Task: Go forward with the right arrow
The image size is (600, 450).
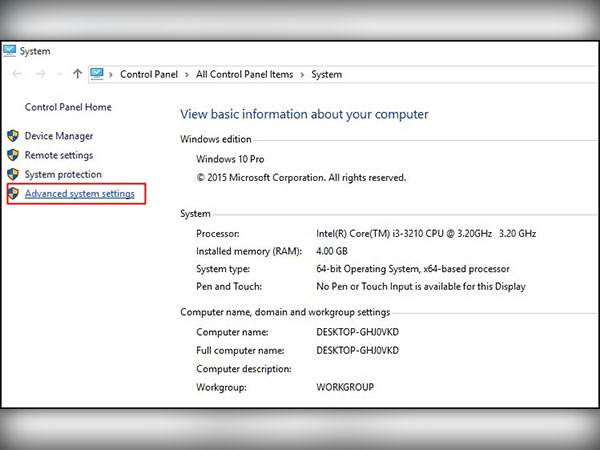Action: [x=41, y=74]
